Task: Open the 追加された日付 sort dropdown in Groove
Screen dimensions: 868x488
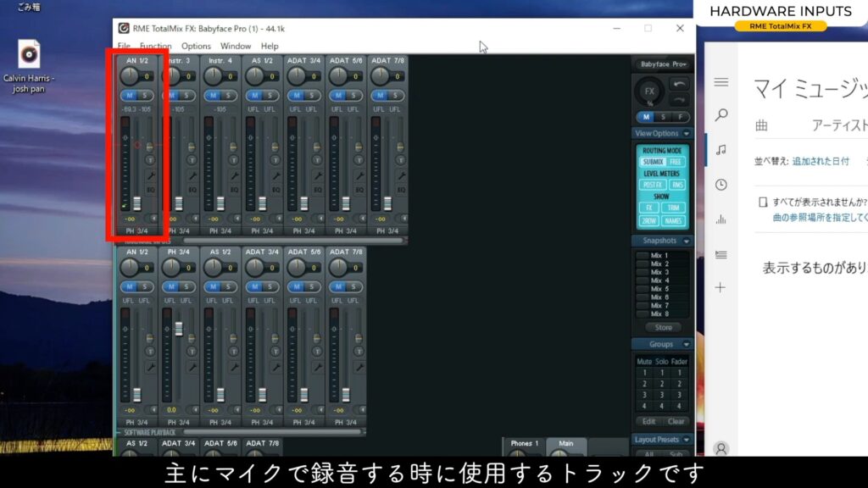Action: click(x=821, y=161)
